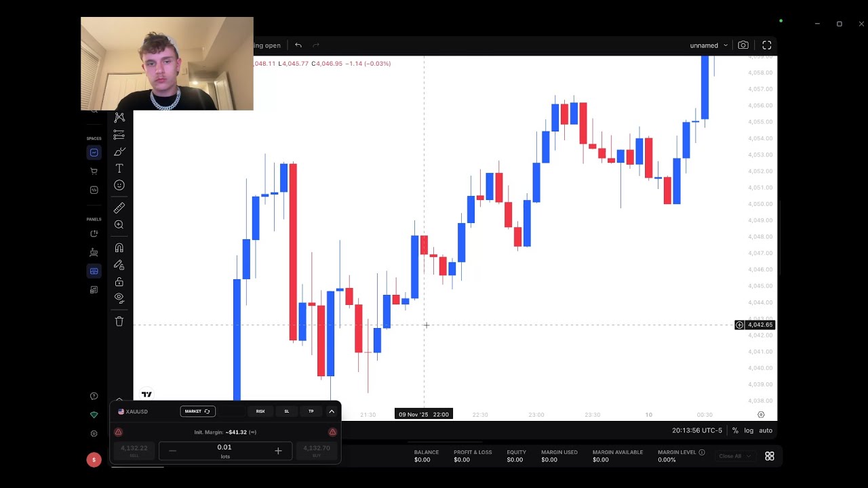Redo the chart action

pyautogui.click(x=316, y=45)
